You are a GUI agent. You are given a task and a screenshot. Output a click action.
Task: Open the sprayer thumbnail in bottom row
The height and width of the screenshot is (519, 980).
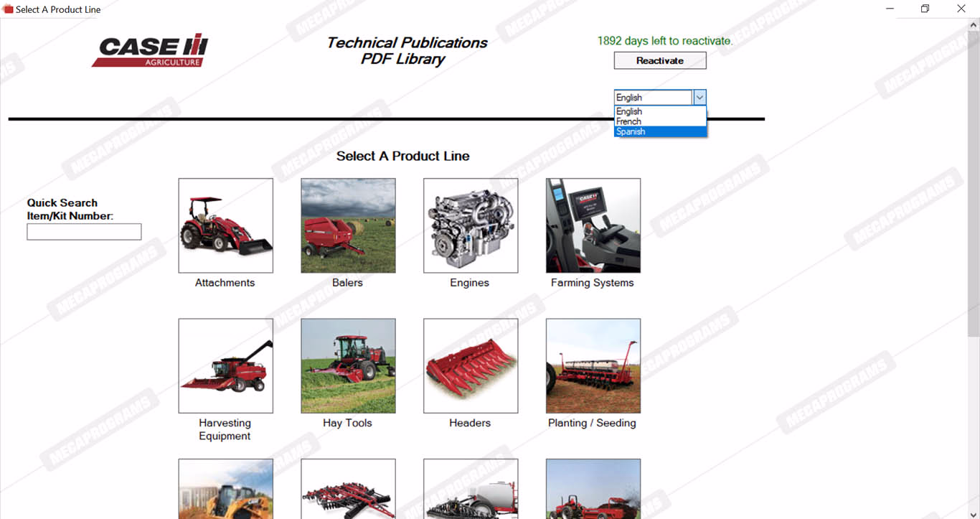pyautogui.click(x=471, y=490)
